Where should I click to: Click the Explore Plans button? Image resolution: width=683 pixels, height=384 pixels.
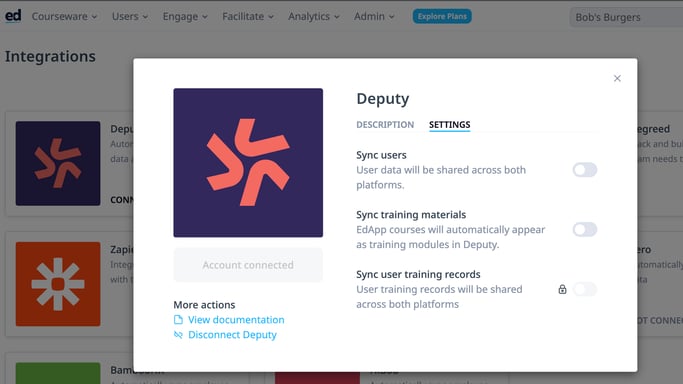[x=442, y=17]
